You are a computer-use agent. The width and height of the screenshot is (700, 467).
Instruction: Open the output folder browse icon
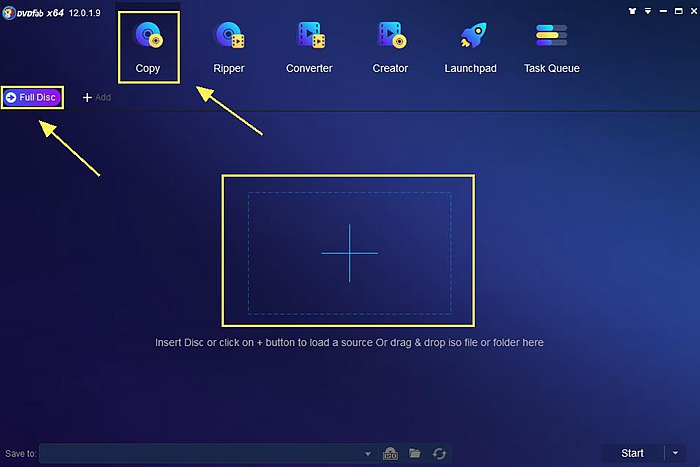[415, 454]
